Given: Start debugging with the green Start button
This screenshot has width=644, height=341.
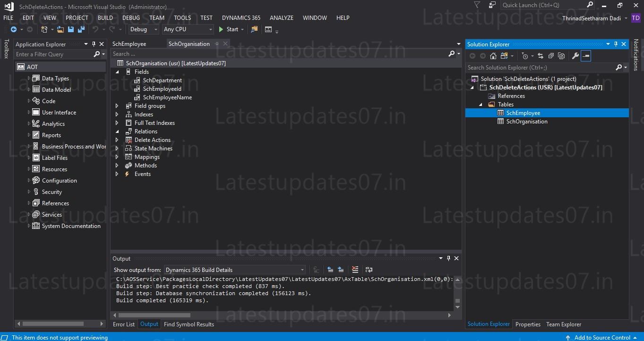Looking at the screenshot, I should click(228, 29).
